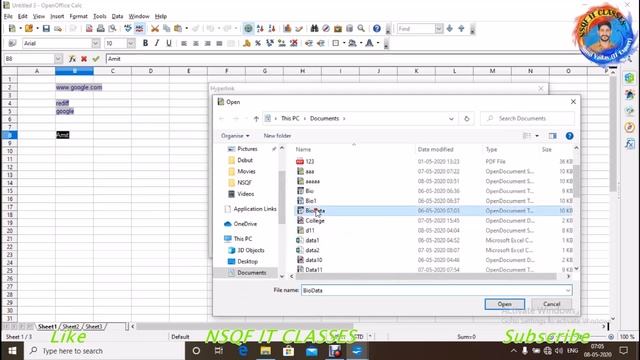Viewport: 640px width, 360px height.
Task: Click the Up arrow in Open dialog
Action: [256, 119]
